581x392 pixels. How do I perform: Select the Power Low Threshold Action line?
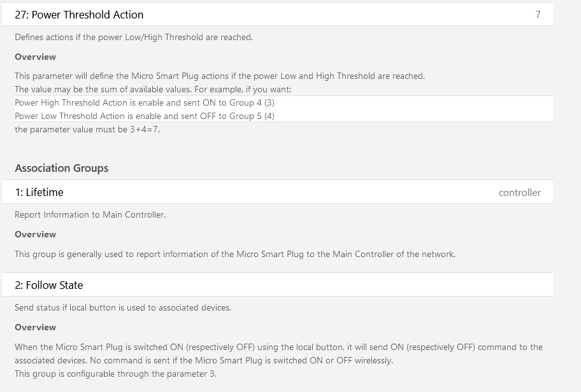[x=145, y=116]
